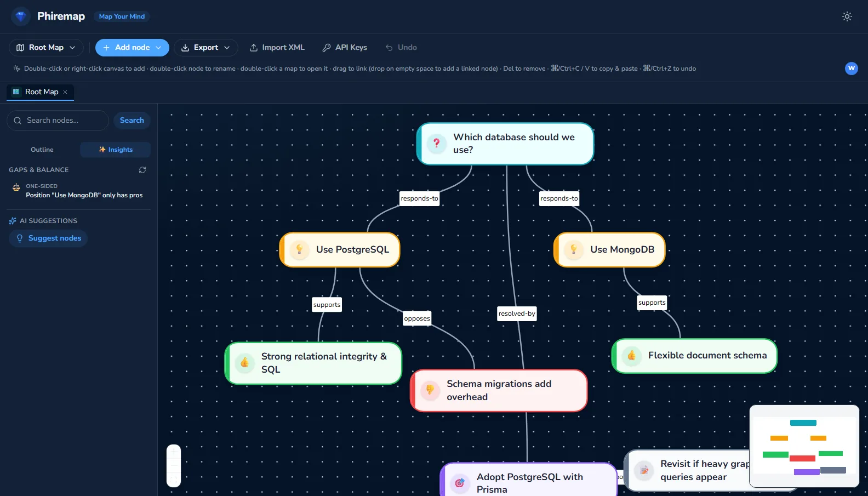
Task: Click the opposes edge label
Action: 417,318
